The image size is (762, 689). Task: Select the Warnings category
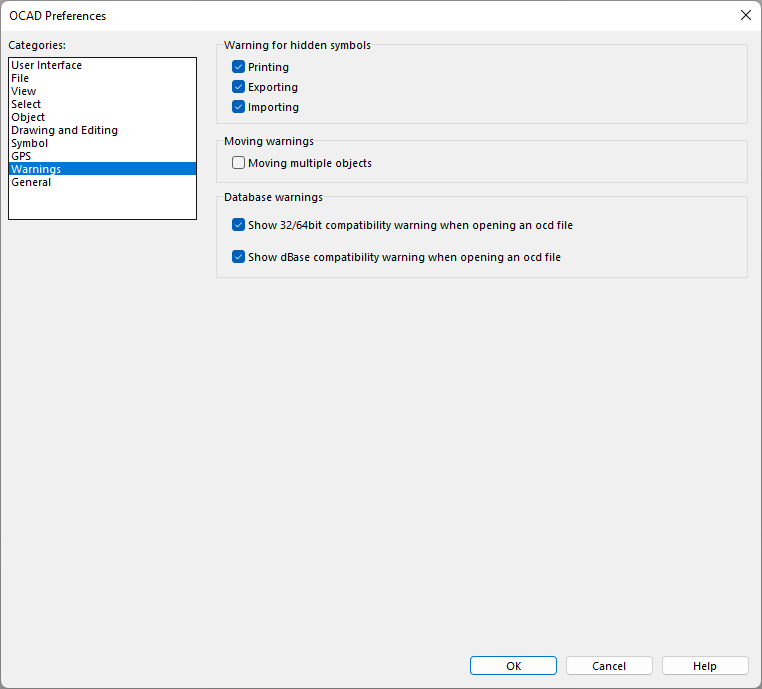click(x=103, y=169)
